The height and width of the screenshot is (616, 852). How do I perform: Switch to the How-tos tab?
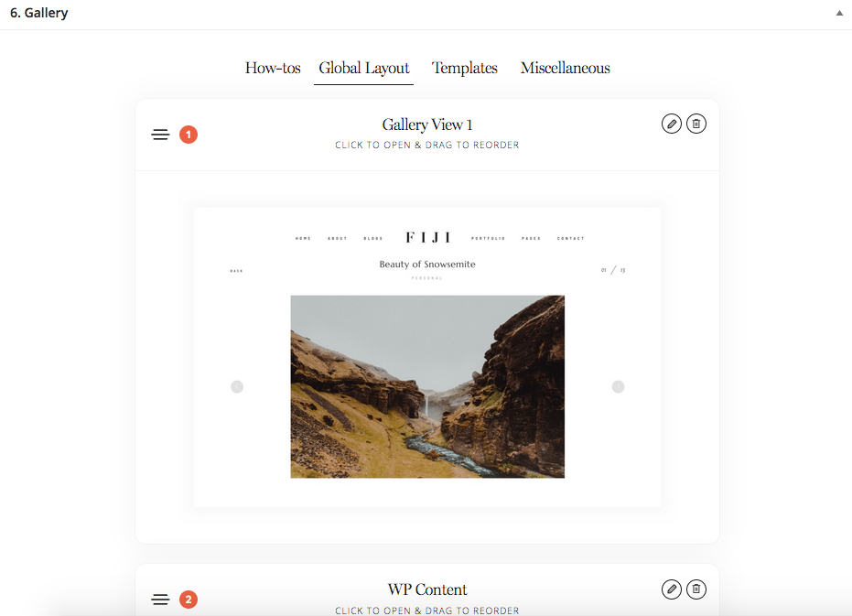(273, 68)
